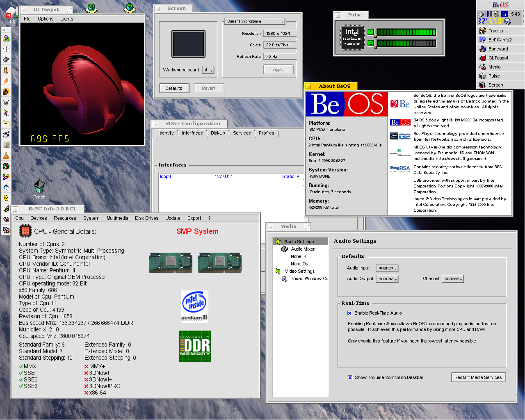Open the Trash icon on desktop
The width and height of the screenshot is (525, 420).
click(39, 187)
